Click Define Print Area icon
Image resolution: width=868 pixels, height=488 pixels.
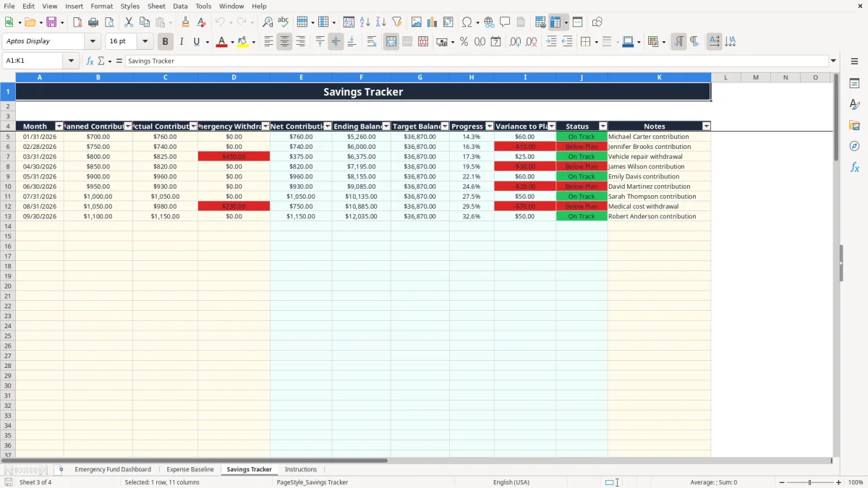(x=540, y=22)
